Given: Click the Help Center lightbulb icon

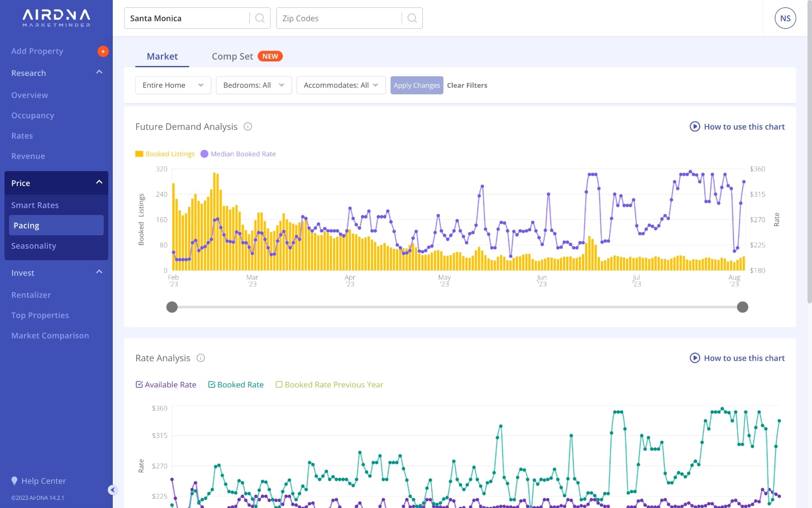Looking at the screenshot, I should pos(14,480).
